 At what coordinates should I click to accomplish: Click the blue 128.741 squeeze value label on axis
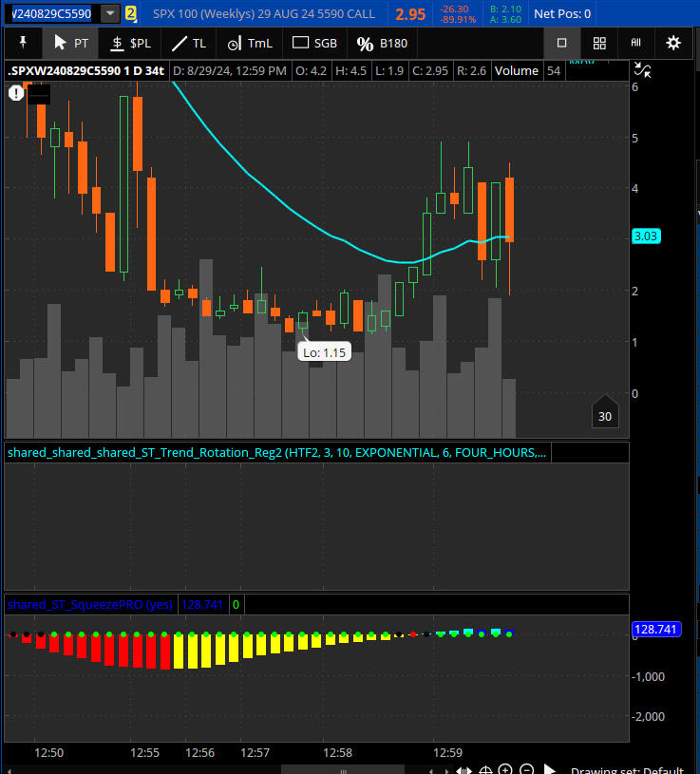pos(656,630)
